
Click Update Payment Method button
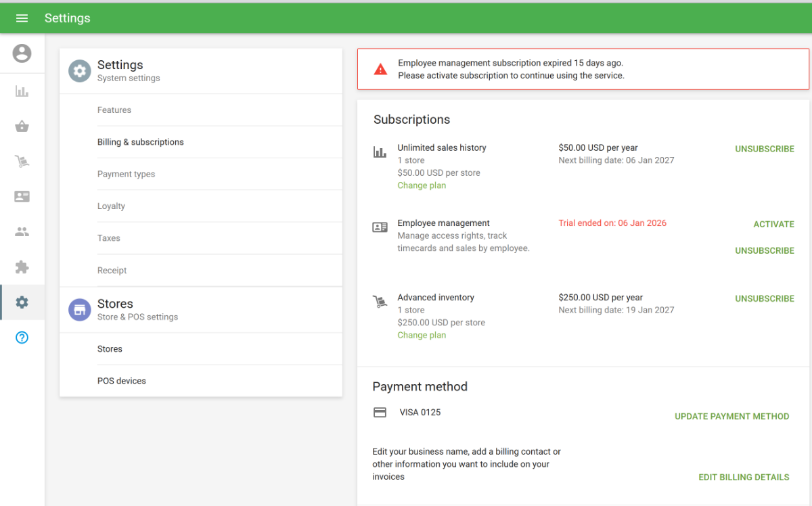tap(731, 417)
